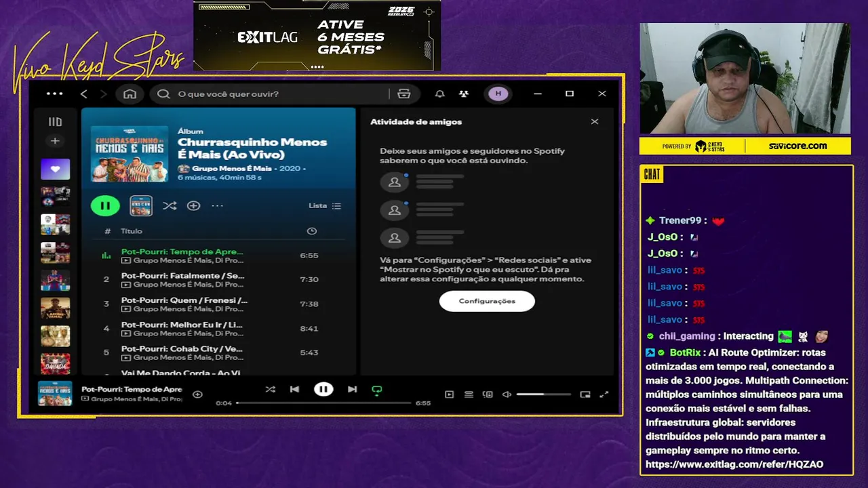Open the miniplayer icon

point(585,394)
